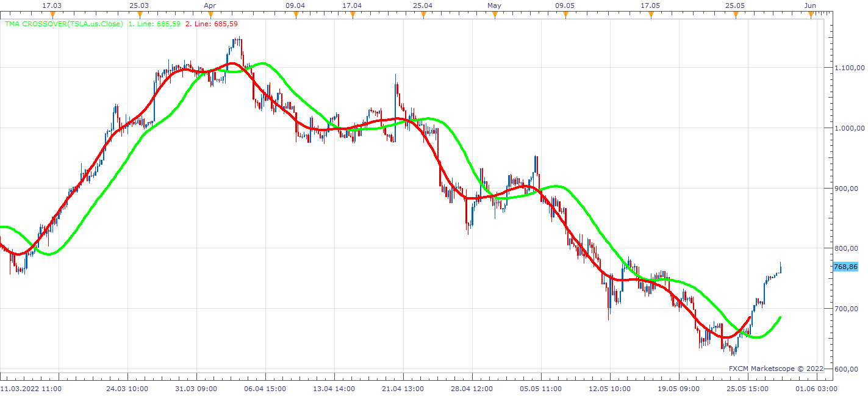The height and width of the screenshot is (396, 868).
Task: Click the current price tag 768,86
Action: tap(845, 267)
